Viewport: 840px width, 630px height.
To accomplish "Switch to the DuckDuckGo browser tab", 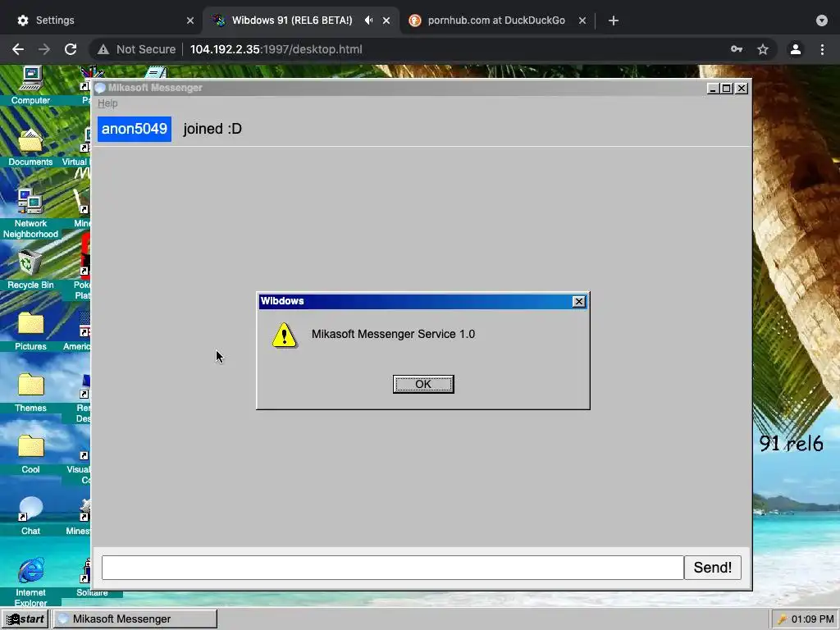I will [496, 21].
